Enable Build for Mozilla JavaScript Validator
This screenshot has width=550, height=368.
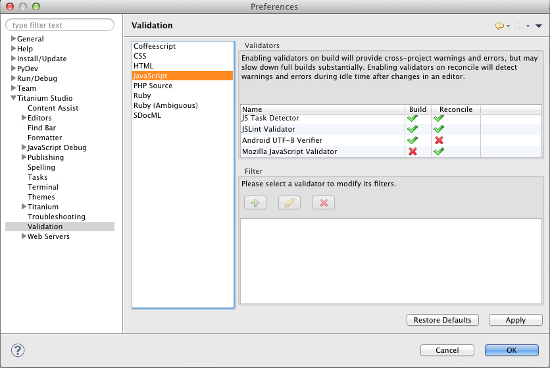pyautogui.click(x=413, y=152)
